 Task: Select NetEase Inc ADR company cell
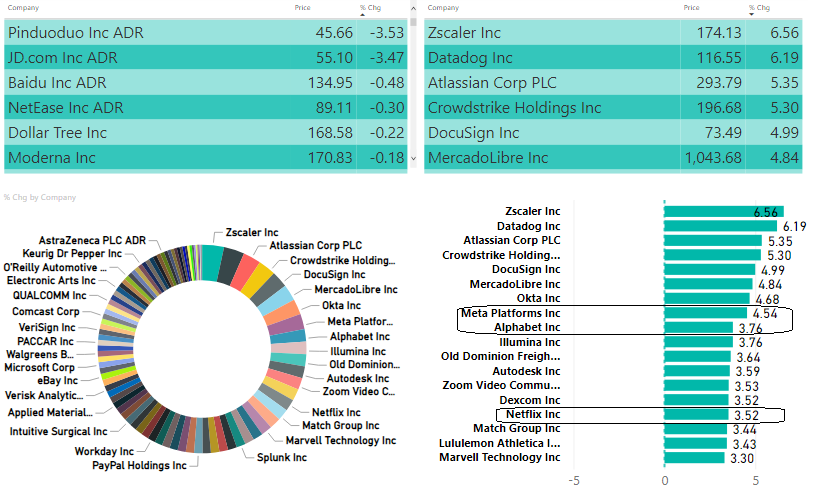[x=66, y=108]
